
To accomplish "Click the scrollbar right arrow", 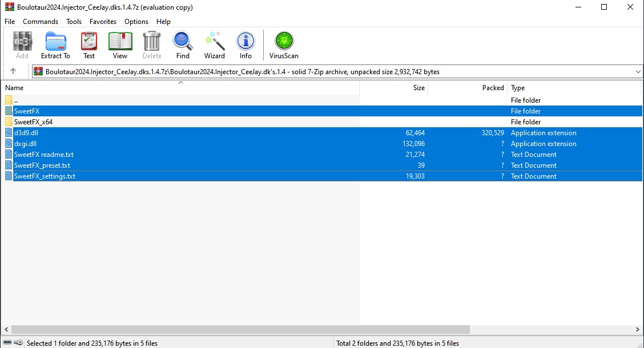I will tap(637, 329).
